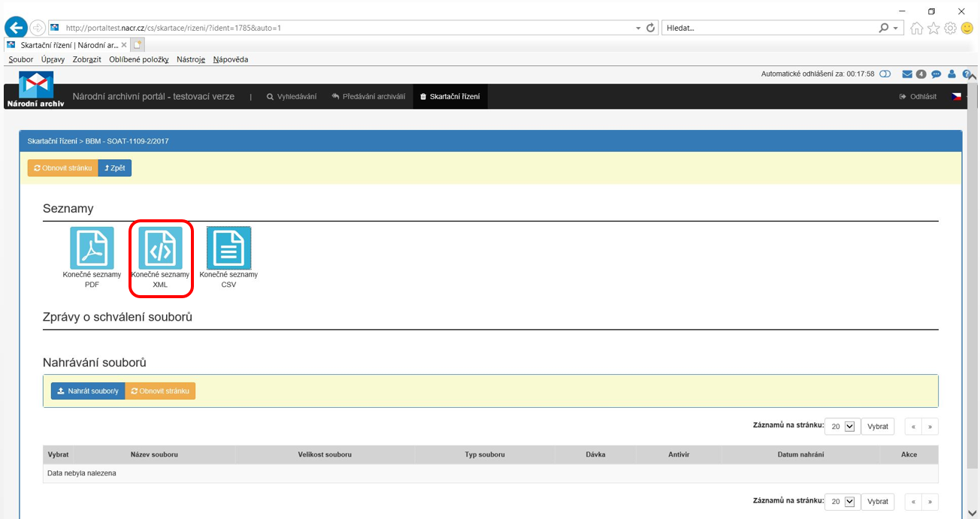Click the page scrollbar up arrow
Viewport: 980px width, 519px height.
coord(974,76)
